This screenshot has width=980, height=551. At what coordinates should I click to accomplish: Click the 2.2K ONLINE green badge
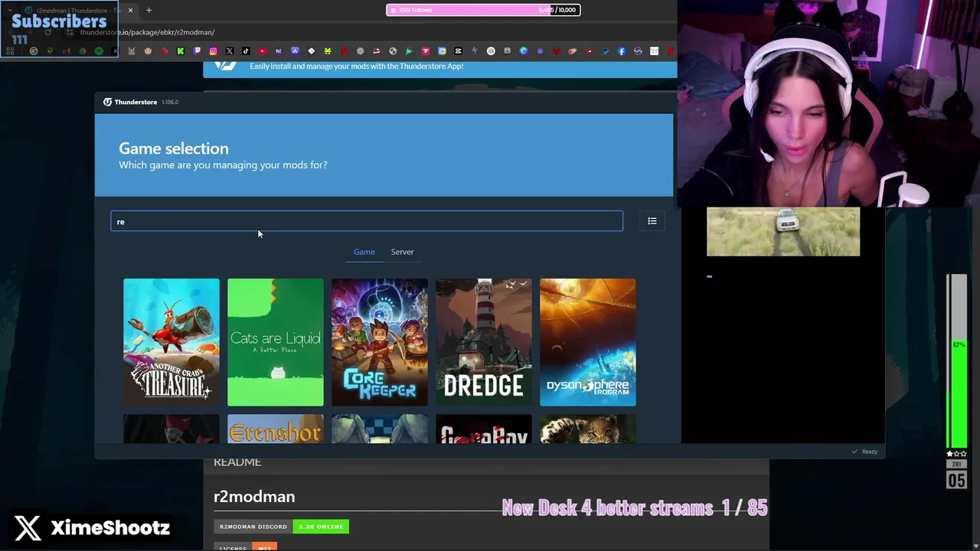(x=321, y=527)
